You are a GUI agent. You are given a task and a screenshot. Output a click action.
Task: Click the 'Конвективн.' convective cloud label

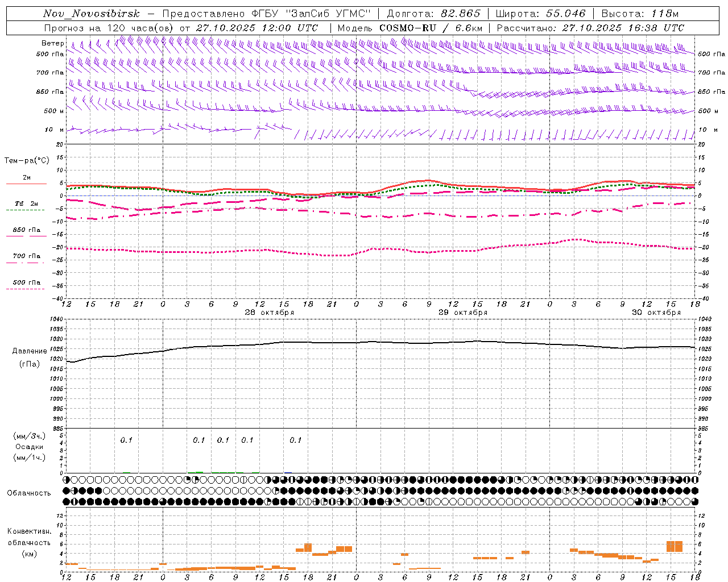[x=29, y=532]
